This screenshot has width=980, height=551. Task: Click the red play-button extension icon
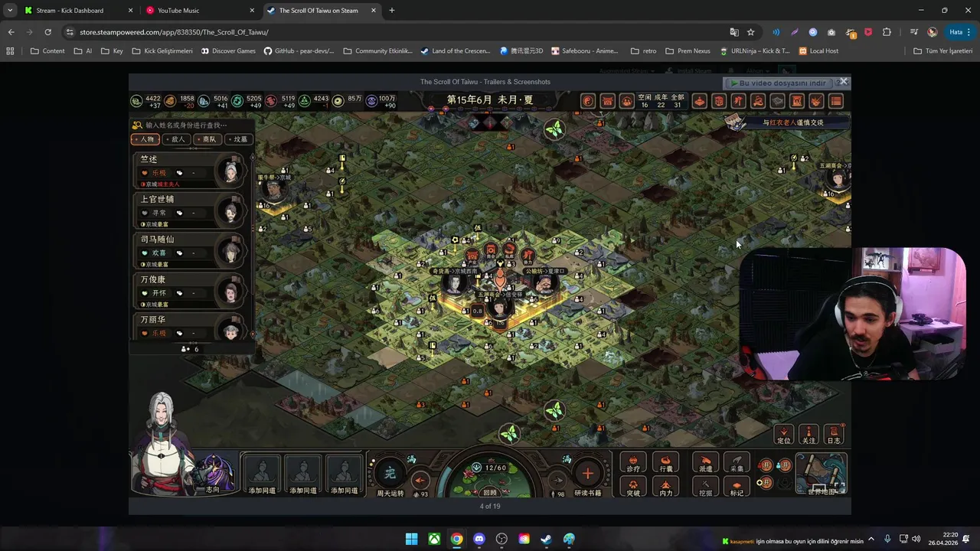pos(868,32)
